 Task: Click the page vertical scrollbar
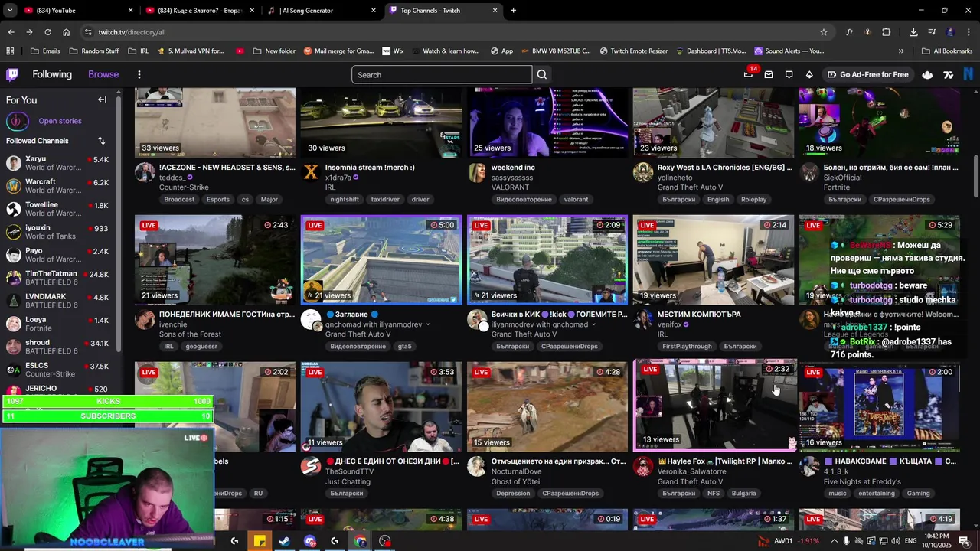(x=975, y=178)
